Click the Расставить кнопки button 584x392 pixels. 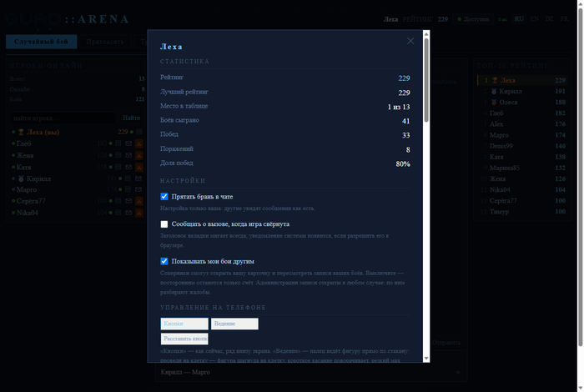[x=184, y=339]
